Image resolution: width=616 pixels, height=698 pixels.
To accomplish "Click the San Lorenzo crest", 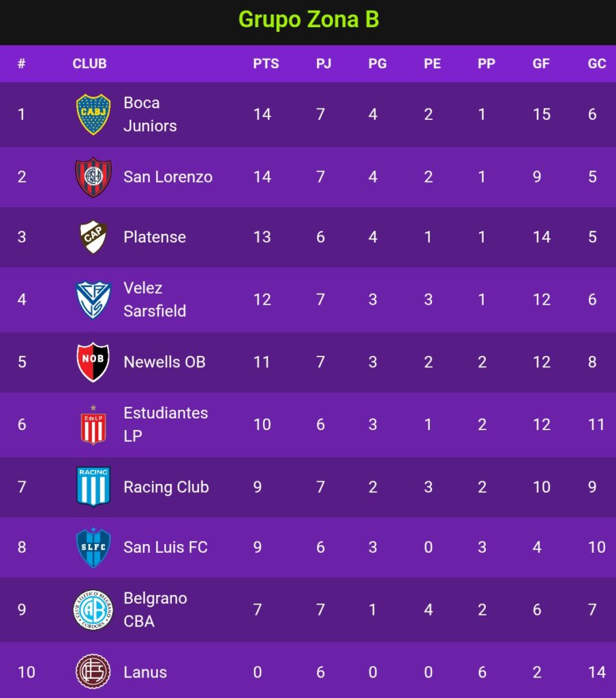I will pos(93,177).
